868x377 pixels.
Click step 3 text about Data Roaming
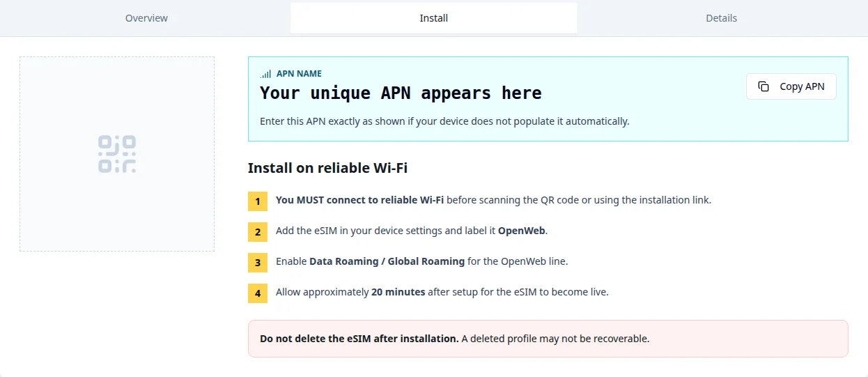[422, 261]
